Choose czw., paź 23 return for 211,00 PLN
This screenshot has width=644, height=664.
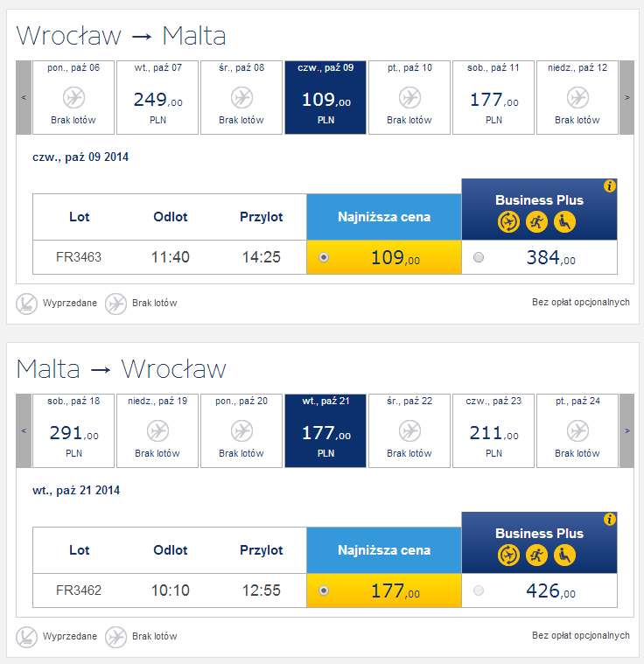click(x=493, y=430)
